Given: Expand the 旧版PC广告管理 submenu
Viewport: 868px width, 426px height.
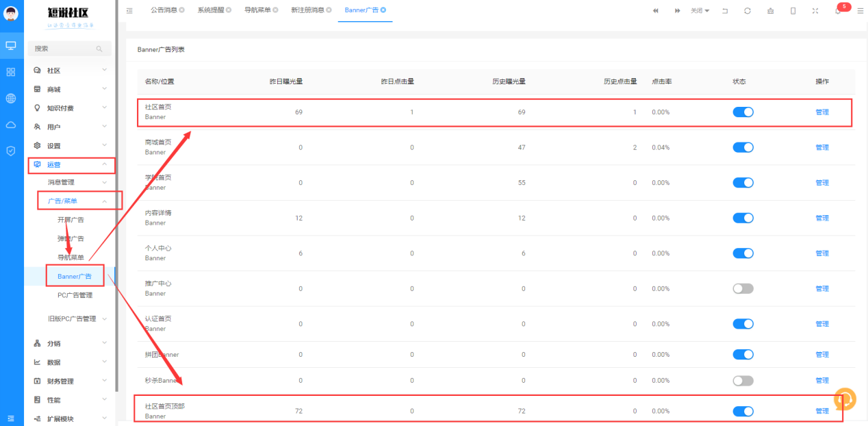Looking at the screenshot, I should 71,318.
